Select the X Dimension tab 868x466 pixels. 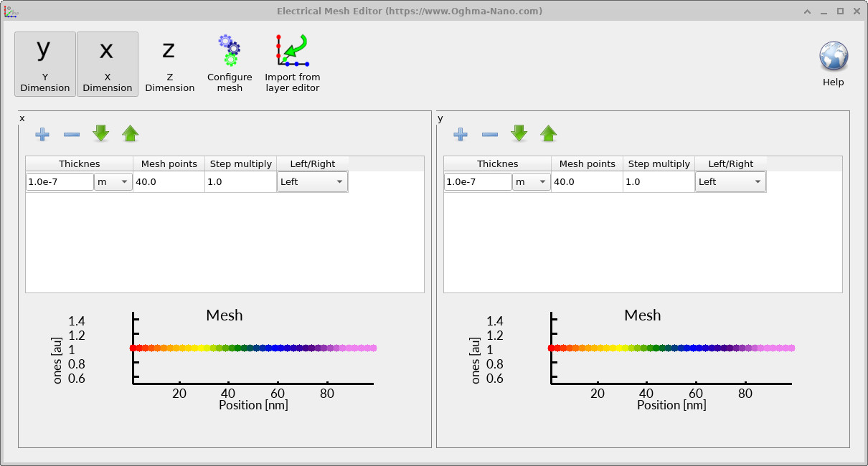107,64
